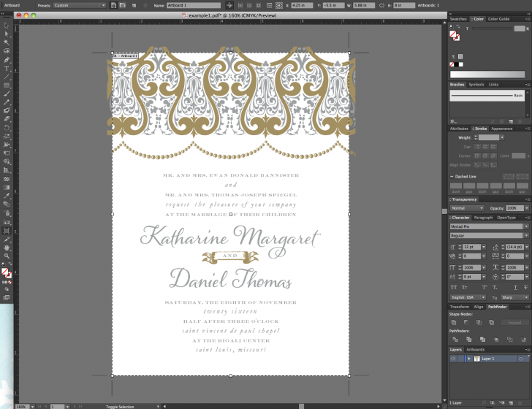The height and width of the screenshot is (409, 532).
Task: Switch to the Attributes tab
Action: coord(459,129)
